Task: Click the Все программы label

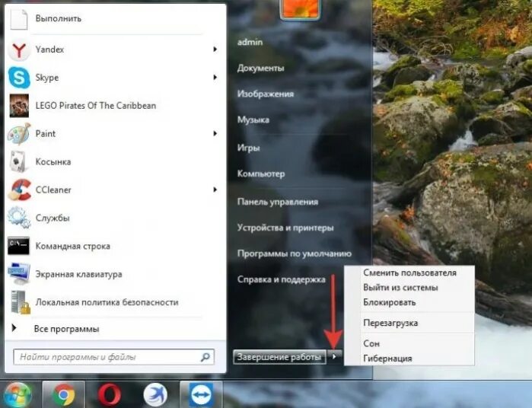Action: click(x=66, y=329)
